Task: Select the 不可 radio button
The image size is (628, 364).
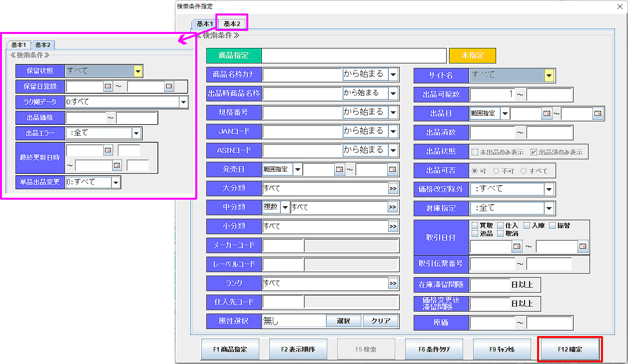Action: [x=496, y=171]
